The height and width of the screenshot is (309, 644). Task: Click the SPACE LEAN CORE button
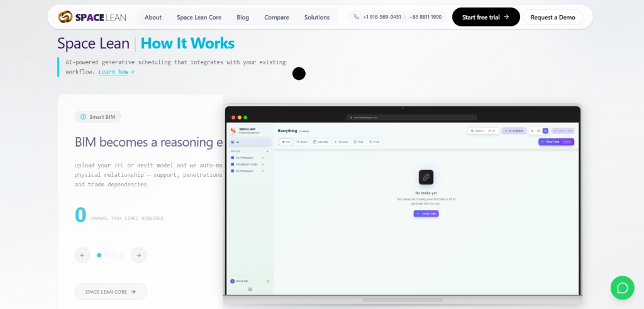click(111, 292)
